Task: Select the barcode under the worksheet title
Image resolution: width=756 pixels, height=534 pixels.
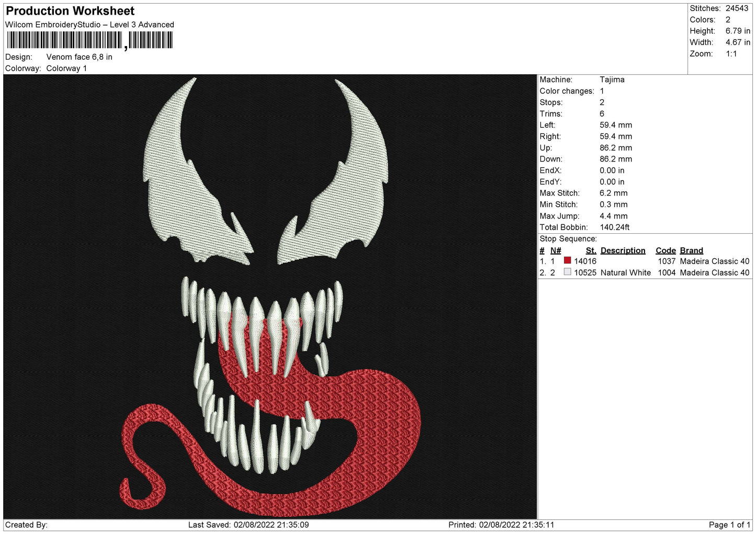Action: pos(89,40)
